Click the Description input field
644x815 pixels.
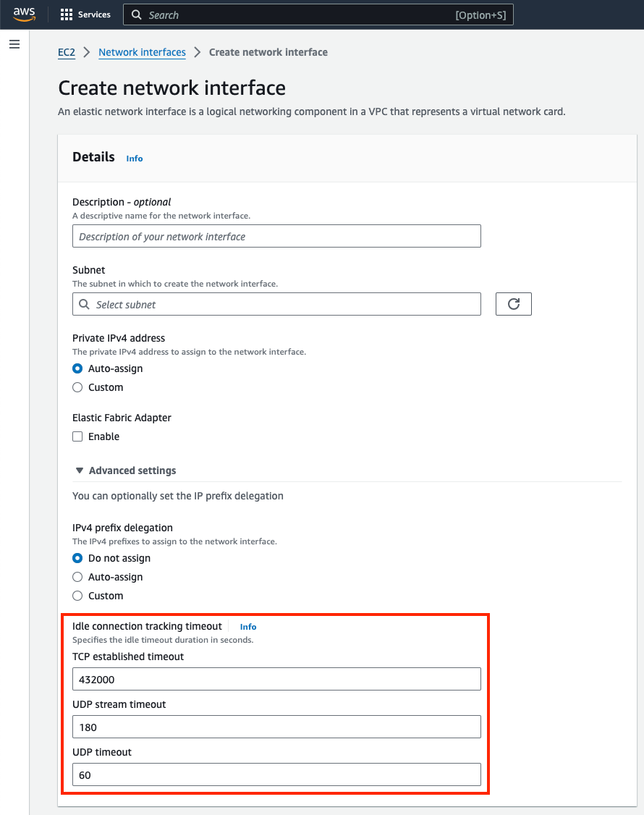[276, 236]
